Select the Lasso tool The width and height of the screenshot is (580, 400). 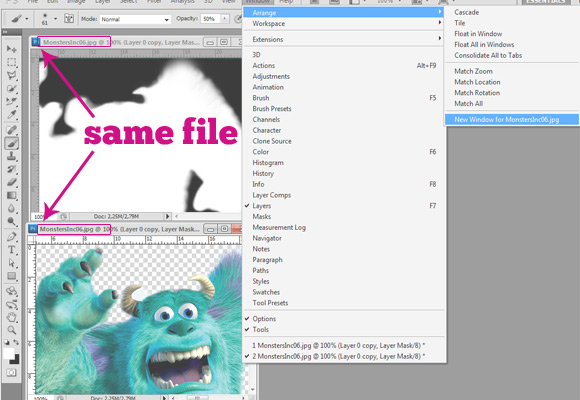pos(11,75)
